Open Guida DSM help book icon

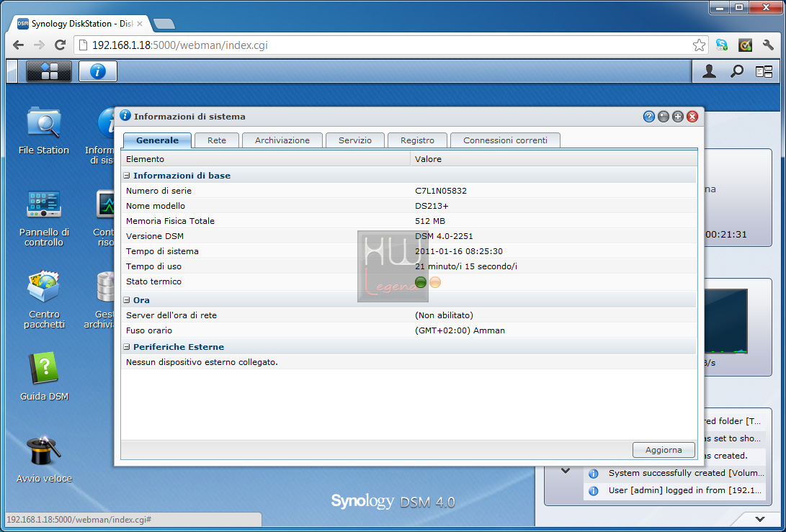pyautogui.click(x=44, y=377)
